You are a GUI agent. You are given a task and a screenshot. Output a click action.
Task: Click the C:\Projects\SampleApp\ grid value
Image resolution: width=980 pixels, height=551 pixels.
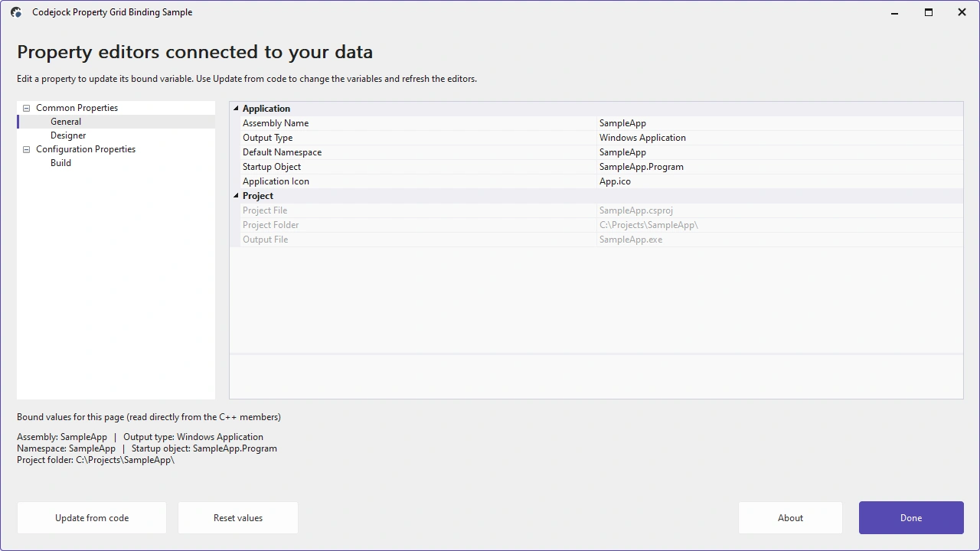648,225
